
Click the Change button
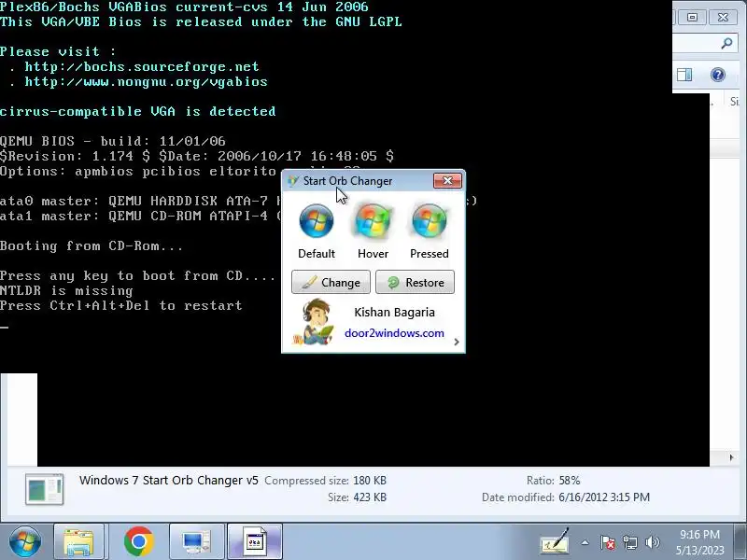[x=331, y=283]
